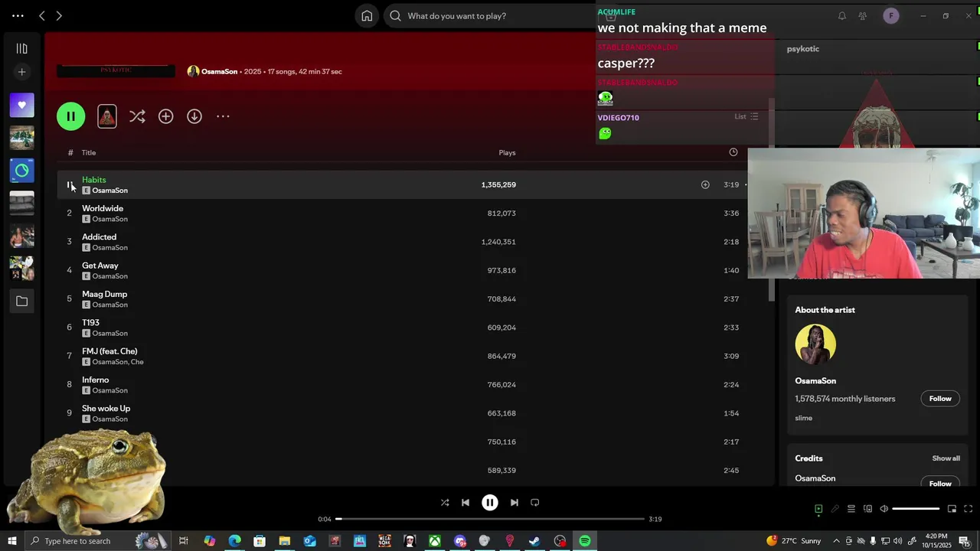Go back with the left arrow

tap(42, 15)
